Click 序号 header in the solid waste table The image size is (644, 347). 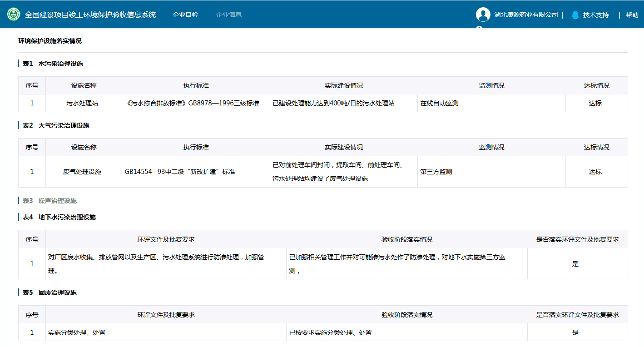(x=32, y=315)
